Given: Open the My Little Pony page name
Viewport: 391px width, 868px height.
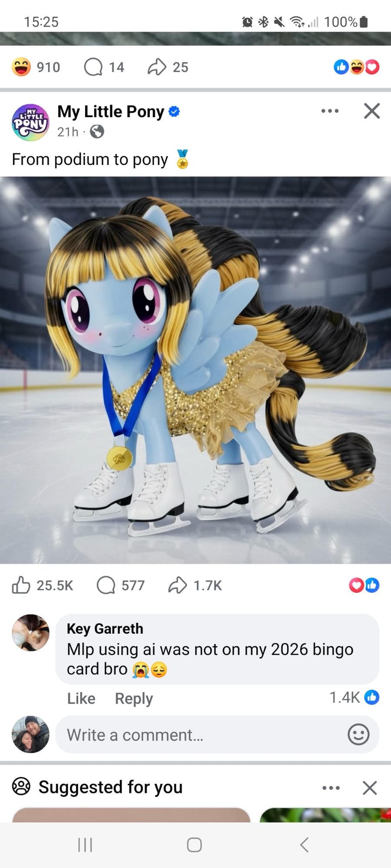Looking at the screenshot, I should click(111, 112).
